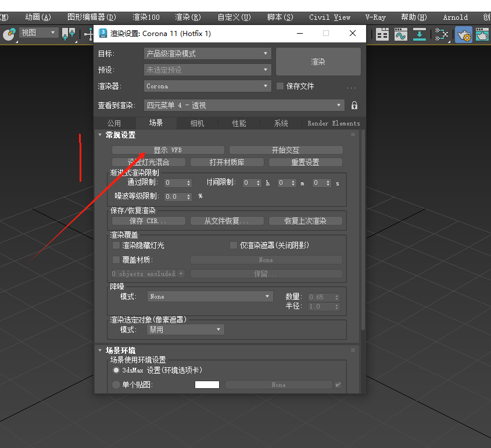Open the 动画(A) menu
Image resolution: width=491 pixels, height=448 pixels.
[38, 17]
